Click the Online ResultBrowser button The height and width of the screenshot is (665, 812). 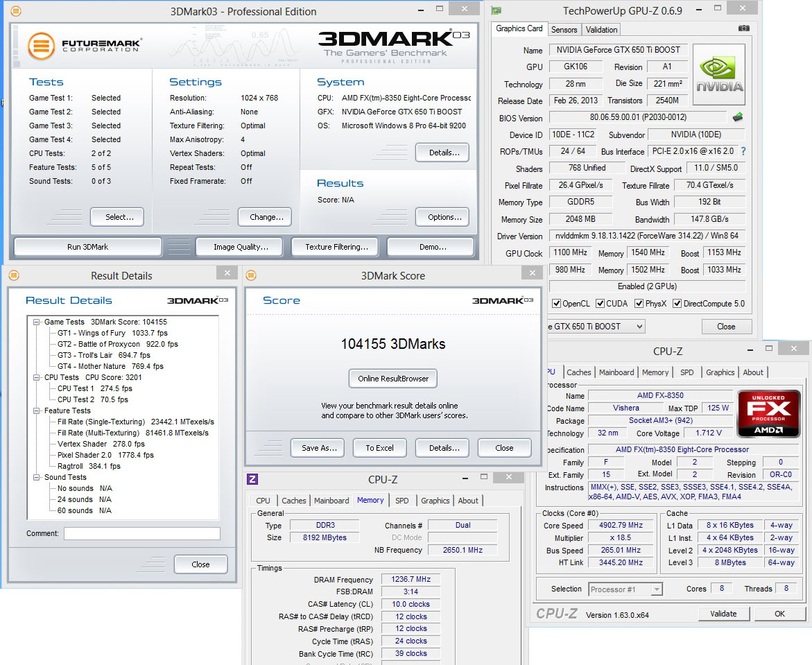pyautogui.click(x=393, y=379)
